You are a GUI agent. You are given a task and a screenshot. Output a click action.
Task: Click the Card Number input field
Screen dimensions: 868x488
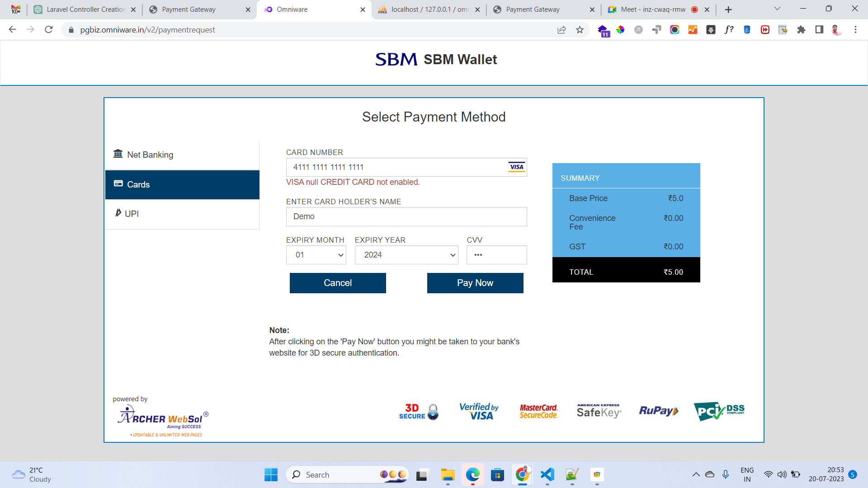[x=406, y=167]
